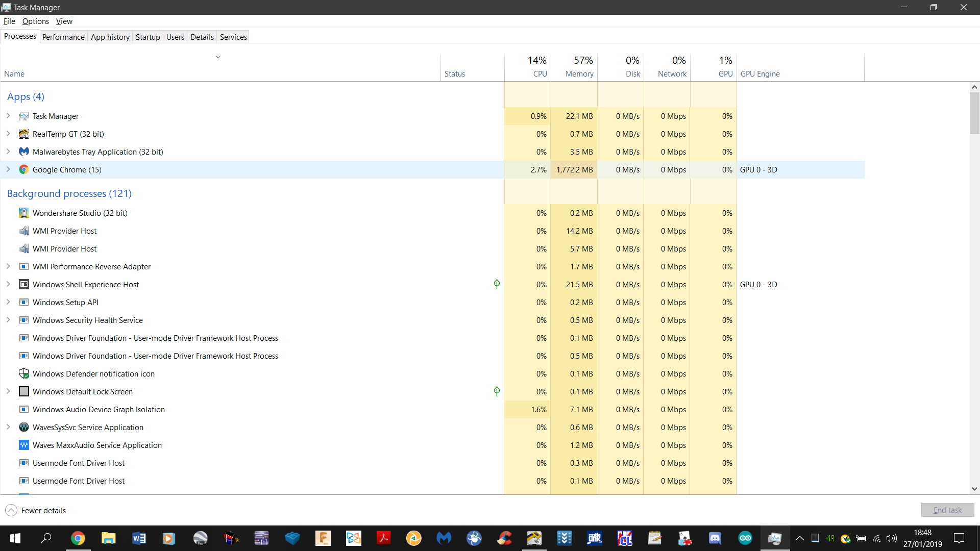Open Arduino IDE from the taskbar
The image size is (980, 551).
tap(745, 538)
